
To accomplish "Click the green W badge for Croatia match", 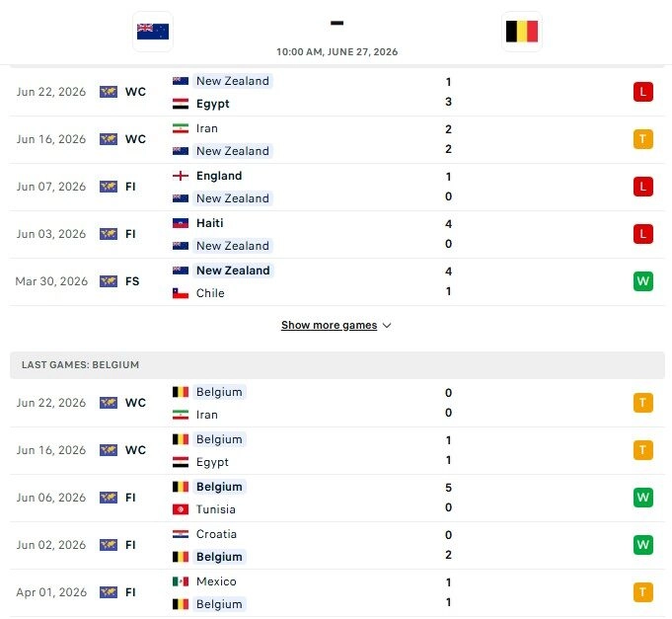I will 642,545.
